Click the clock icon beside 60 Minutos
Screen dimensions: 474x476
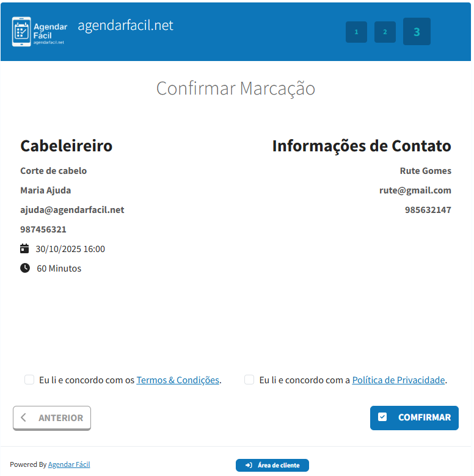(x=24, y=268)
